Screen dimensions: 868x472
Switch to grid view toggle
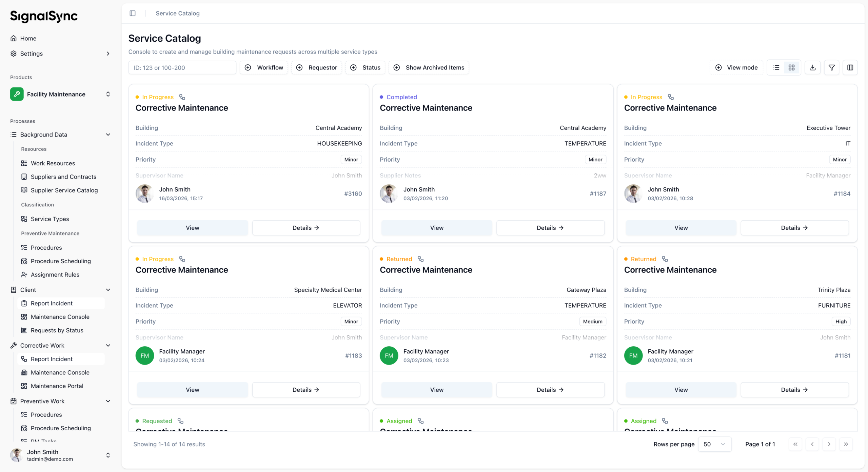coord(792,67)
